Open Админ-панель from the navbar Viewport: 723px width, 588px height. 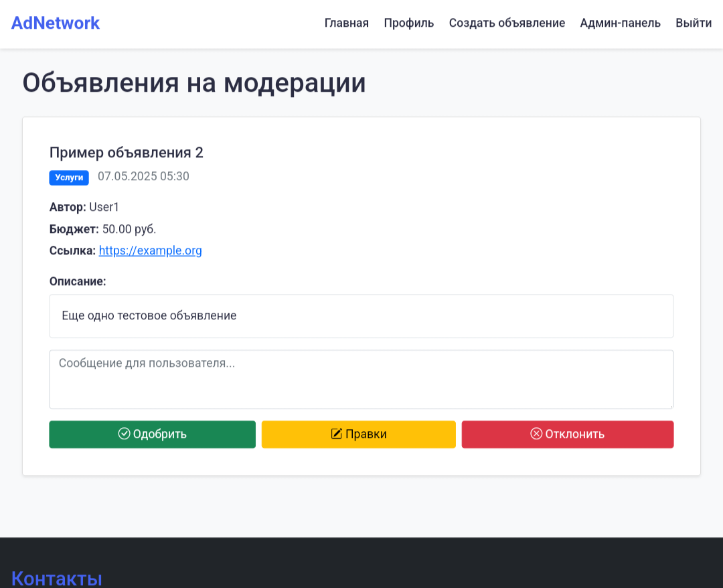[x=620, y=23]
